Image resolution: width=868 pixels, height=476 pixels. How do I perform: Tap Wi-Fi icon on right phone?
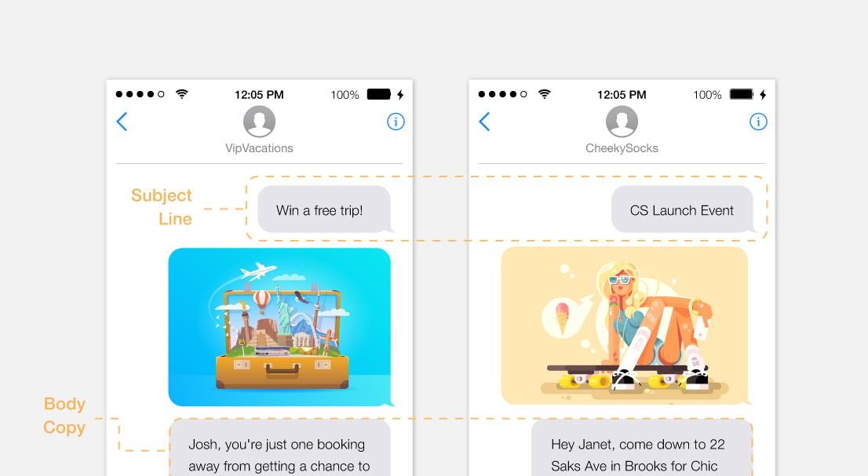click(x=544, y=94)
